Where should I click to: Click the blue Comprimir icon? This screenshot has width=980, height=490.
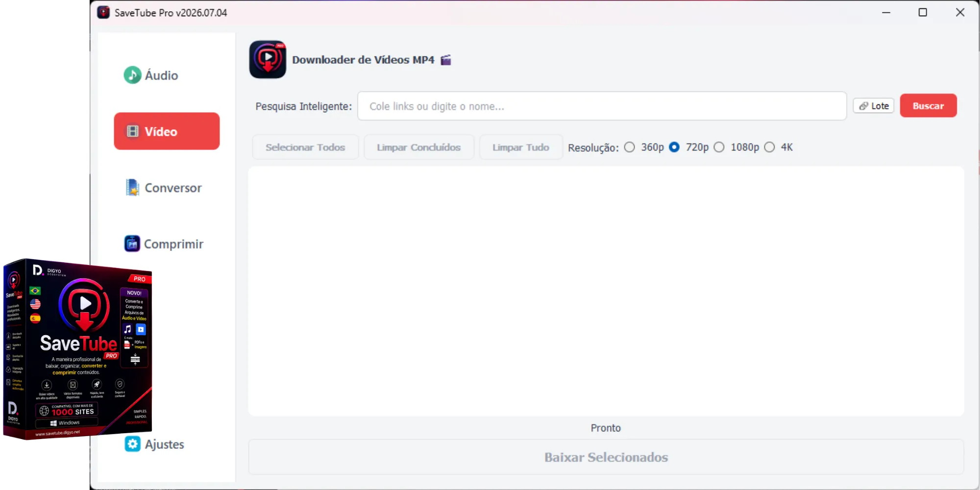point(132,244)
